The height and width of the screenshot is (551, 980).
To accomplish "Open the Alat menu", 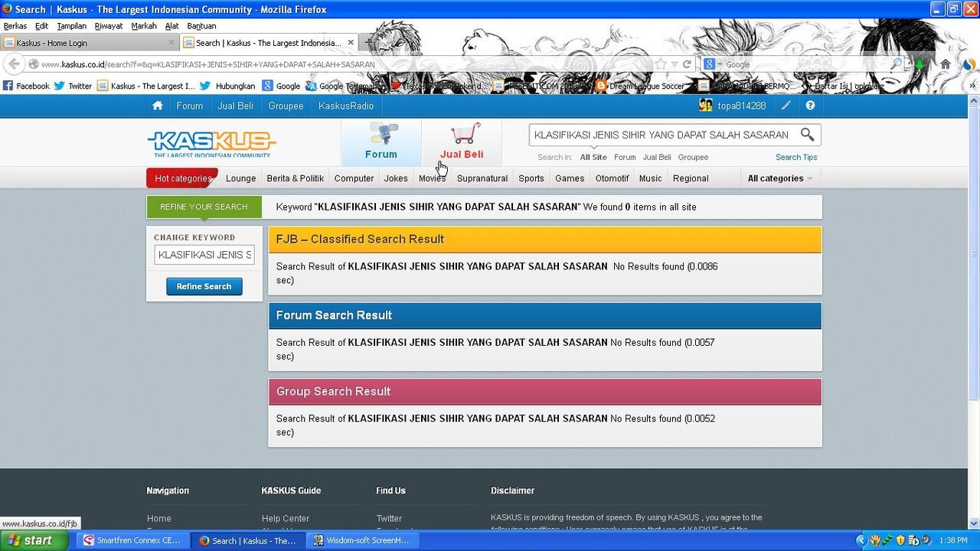I will 171,26.
